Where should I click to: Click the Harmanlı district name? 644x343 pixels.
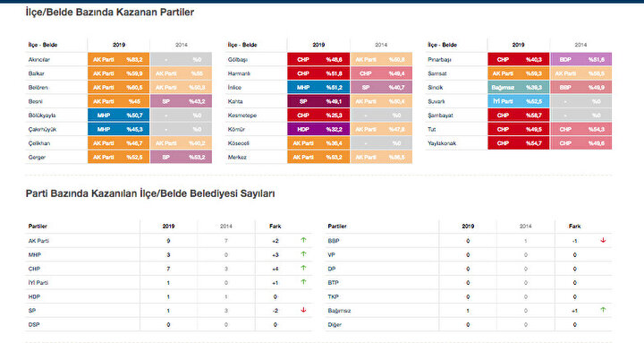point(239,73)
